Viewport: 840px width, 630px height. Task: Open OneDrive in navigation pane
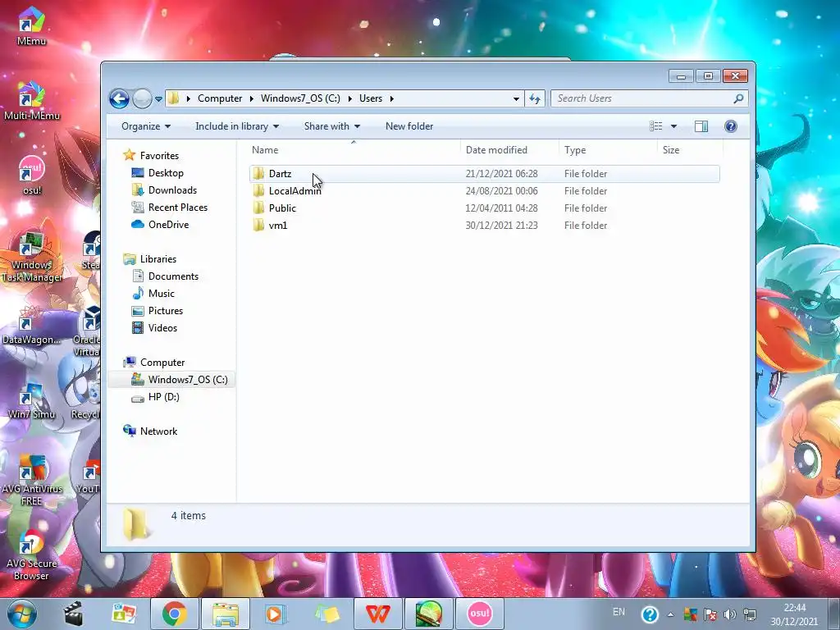(168, 225)
